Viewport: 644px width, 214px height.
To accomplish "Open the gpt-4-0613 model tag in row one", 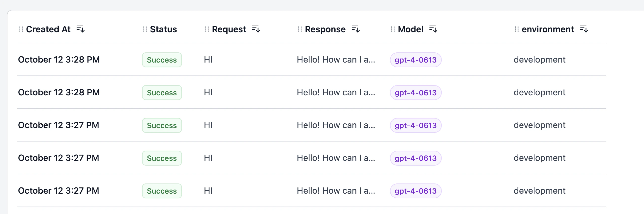I will [x=415, y=60].
